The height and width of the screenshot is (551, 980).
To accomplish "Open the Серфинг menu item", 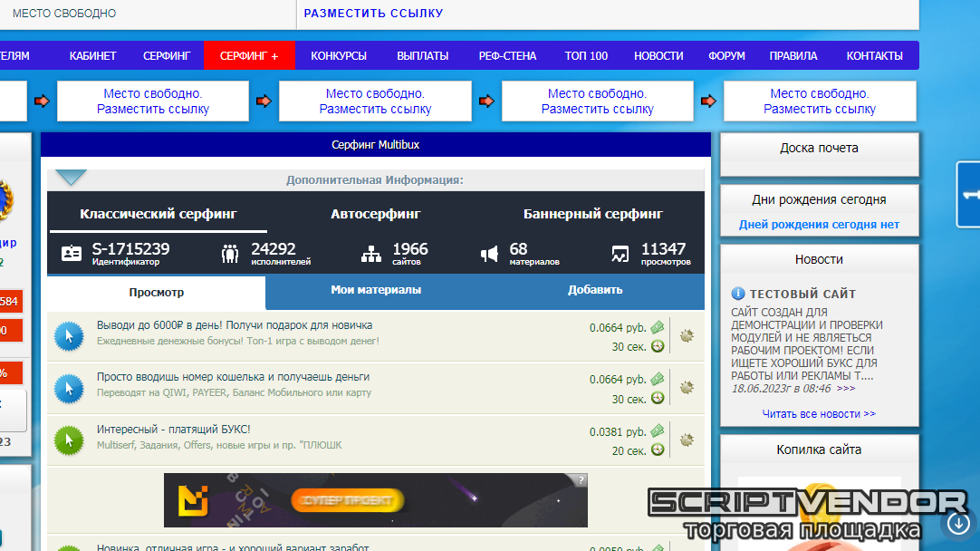I will (x=167, y=55).
